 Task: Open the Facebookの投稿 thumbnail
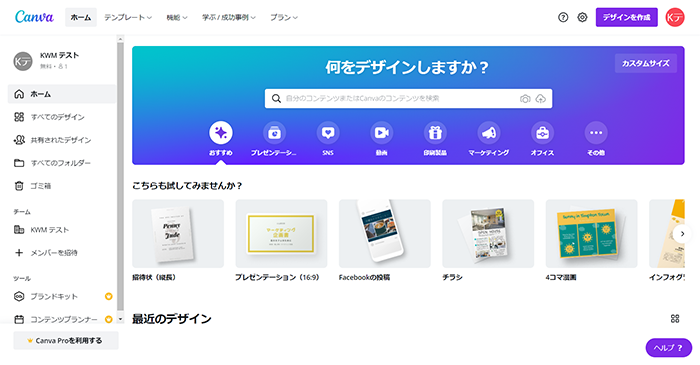click(x=385, y=234)
